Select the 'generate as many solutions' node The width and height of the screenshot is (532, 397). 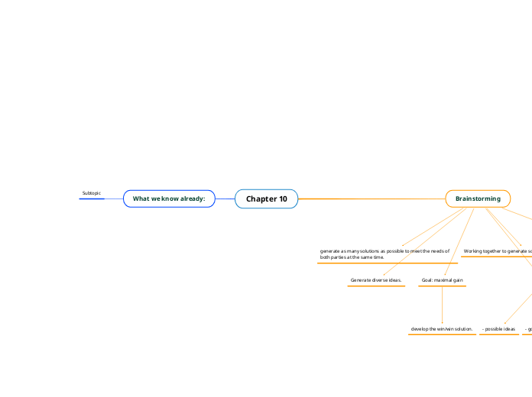(x=388, y=254)
